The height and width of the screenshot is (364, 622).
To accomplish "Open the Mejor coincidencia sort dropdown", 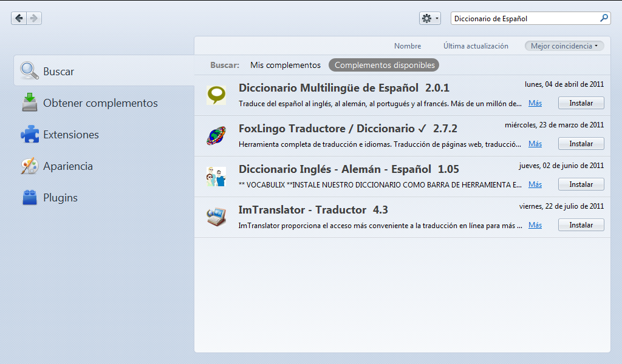I will pos(564,46).
